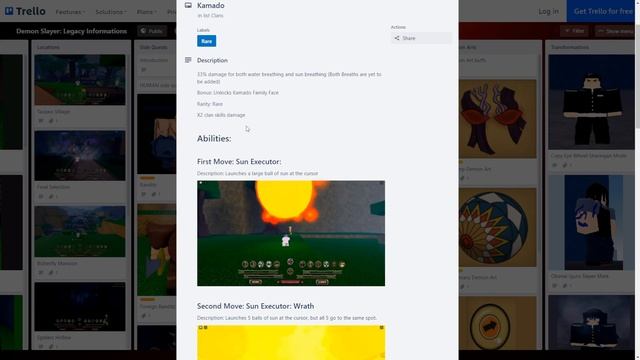640x360 pixels.
Task: Click the Transformations list header
Action: 570,47
